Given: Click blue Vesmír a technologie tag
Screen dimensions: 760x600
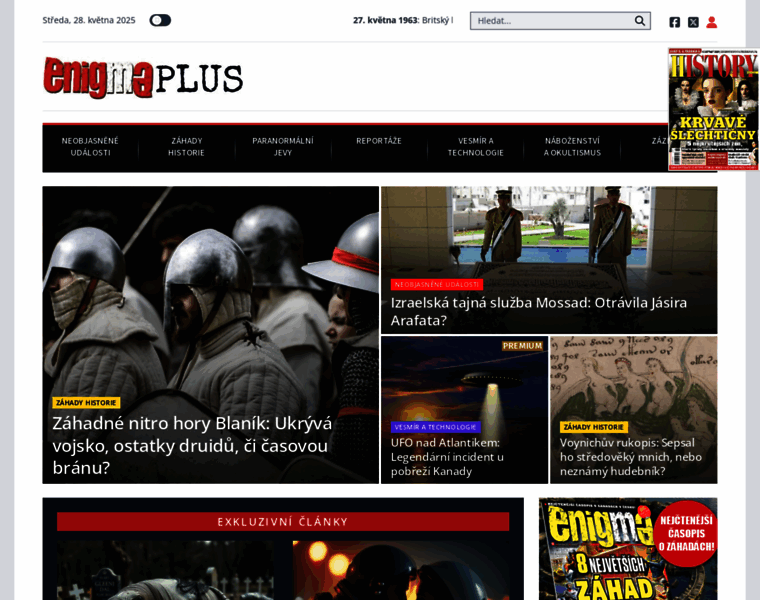Looking at the screenshot, I should pos(435,427).
